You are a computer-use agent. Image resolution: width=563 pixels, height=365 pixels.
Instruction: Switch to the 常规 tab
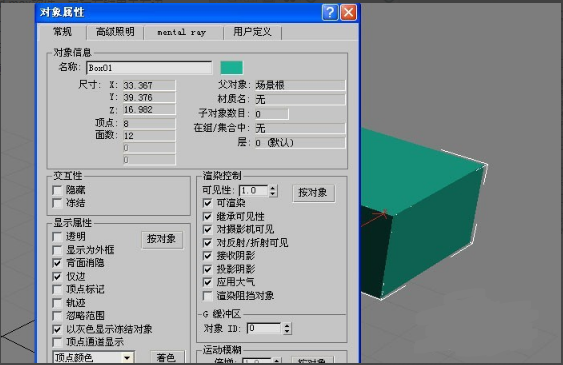(62, 32)
